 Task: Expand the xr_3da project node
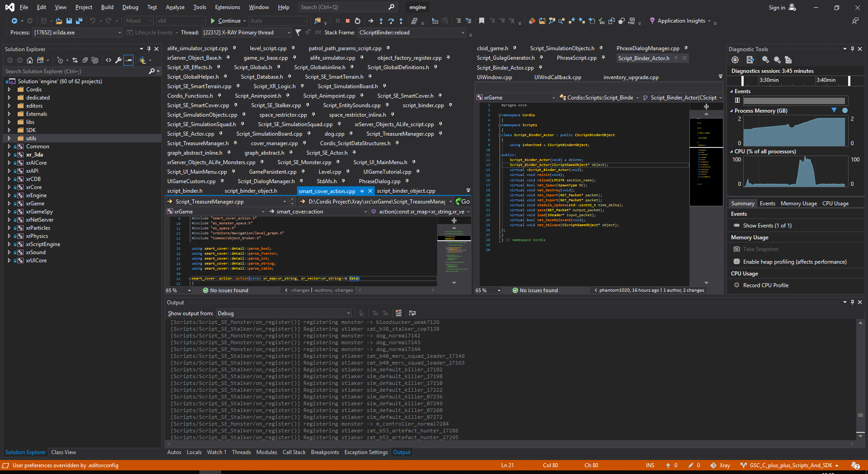coord(9,155)
